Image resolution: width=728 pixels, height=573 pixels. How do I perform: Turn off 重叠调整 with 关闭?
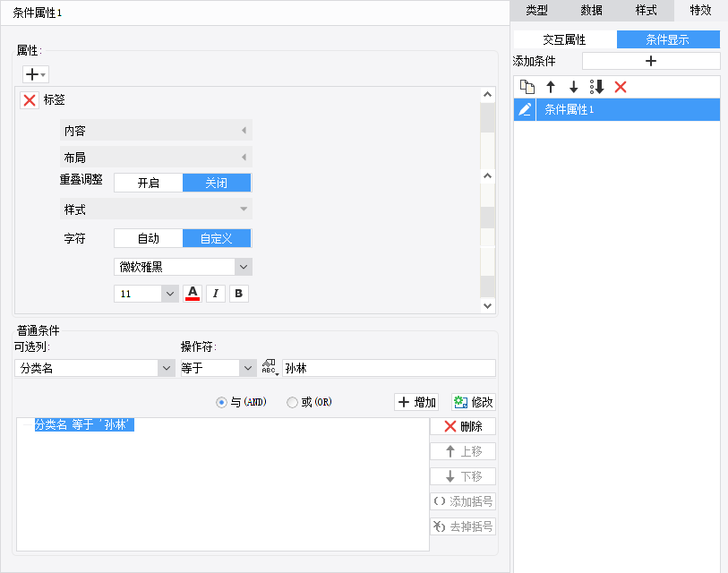217,183
